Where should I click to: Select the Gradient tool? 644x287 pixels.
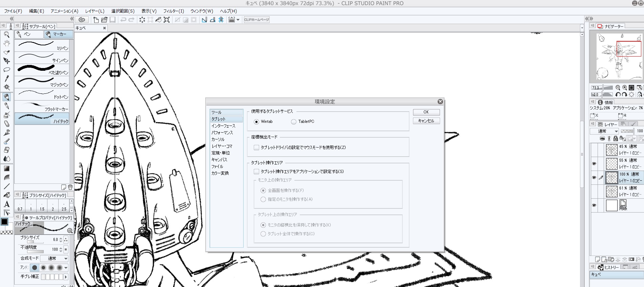pyautogui.click(x=6, y=168)
